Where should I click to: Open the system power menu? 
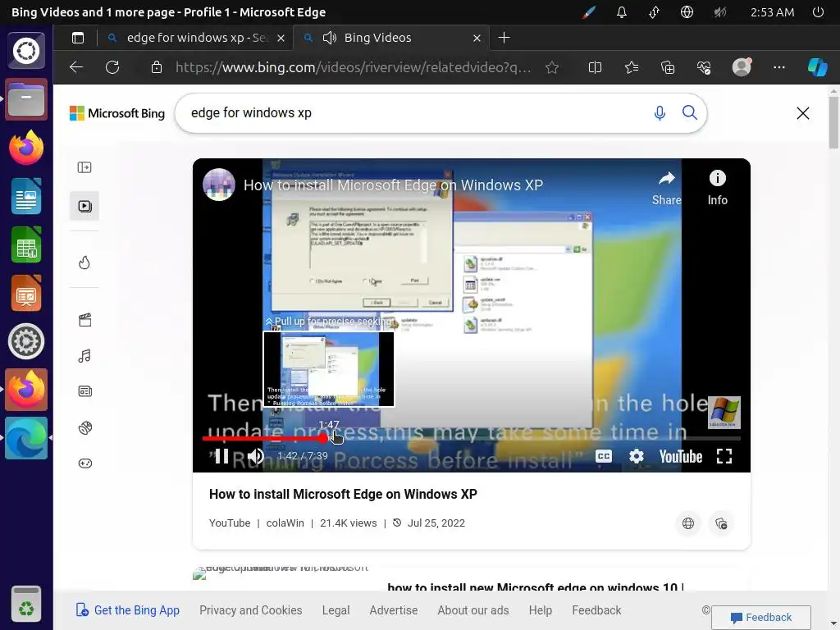(818, 11)
